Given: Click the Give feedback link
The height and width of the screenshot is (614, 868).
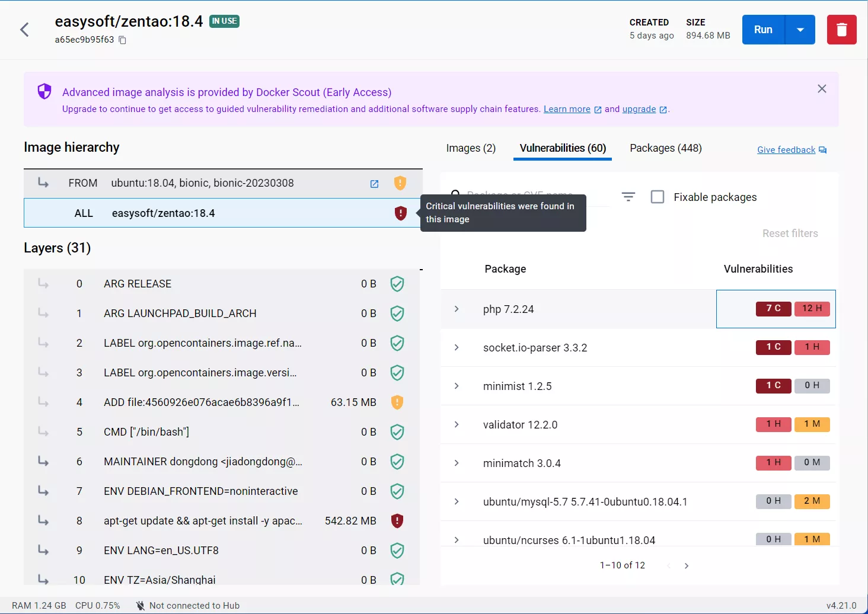Looking at the screenshot, I should point(786,150).
